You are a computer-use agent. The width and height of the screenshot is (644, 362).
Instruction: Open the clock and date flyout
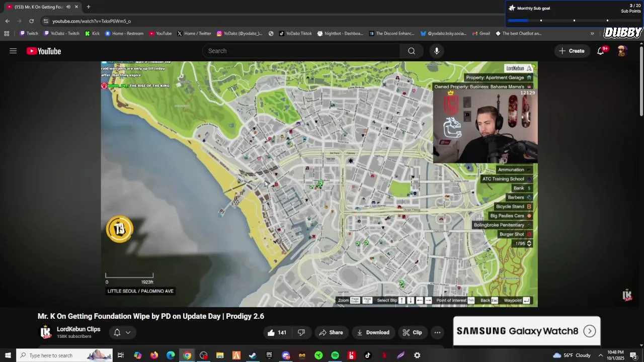click(x=615, y=355)
